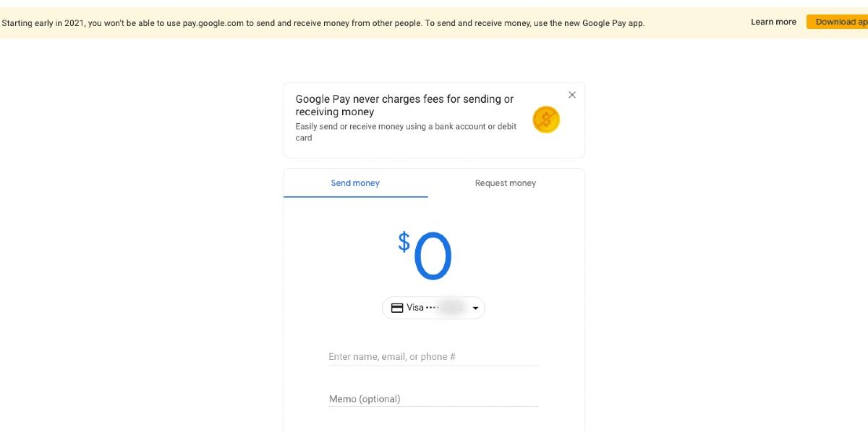Click the large blue 0 amount
The image size is (868, 433).
(x=433, y=256)
